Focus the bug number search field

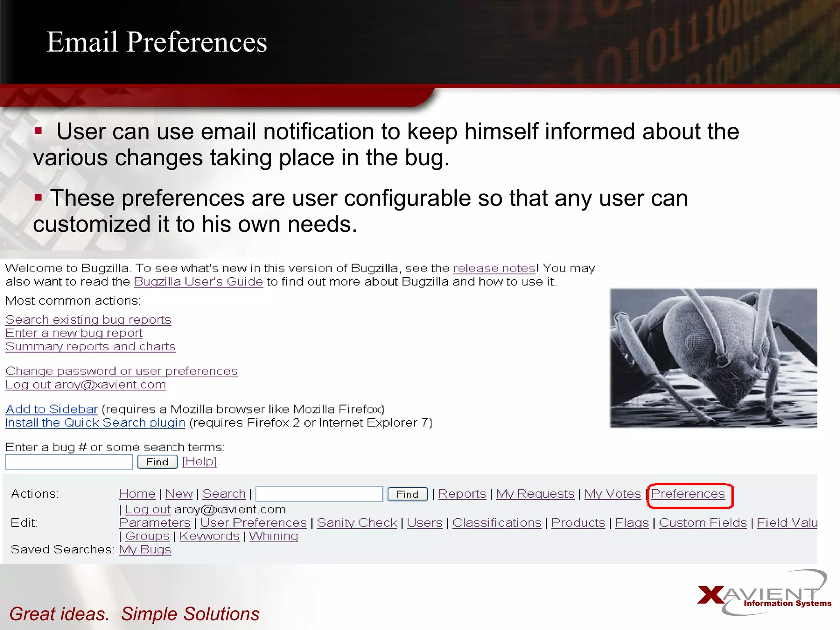coord(69,462)
